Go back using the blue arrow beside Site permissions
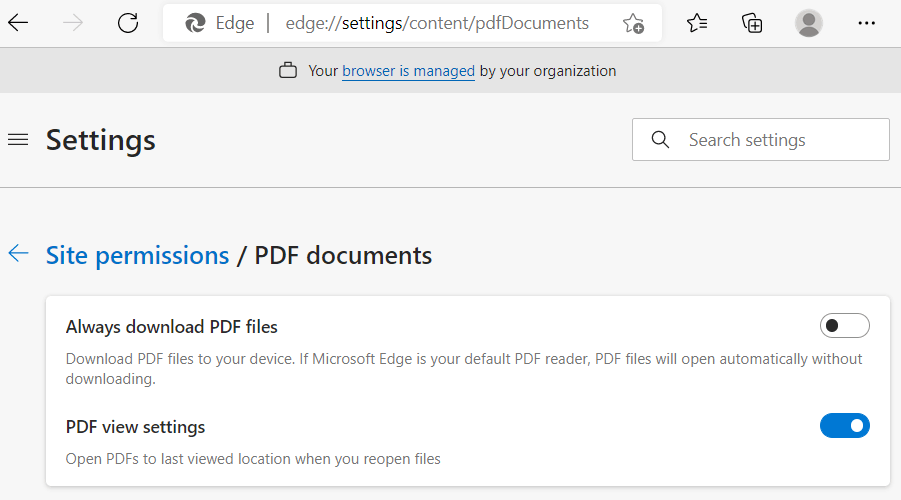 point(18,253)
